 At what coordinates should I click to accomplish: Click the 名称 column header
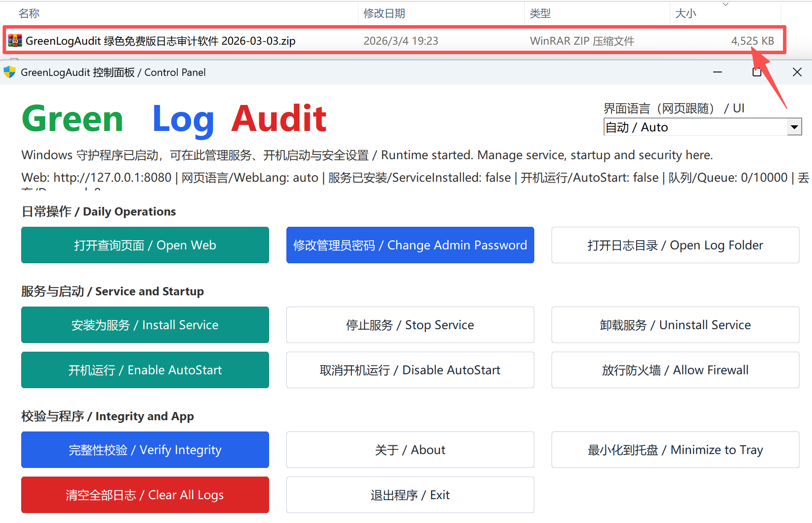(x=29, y=13)
